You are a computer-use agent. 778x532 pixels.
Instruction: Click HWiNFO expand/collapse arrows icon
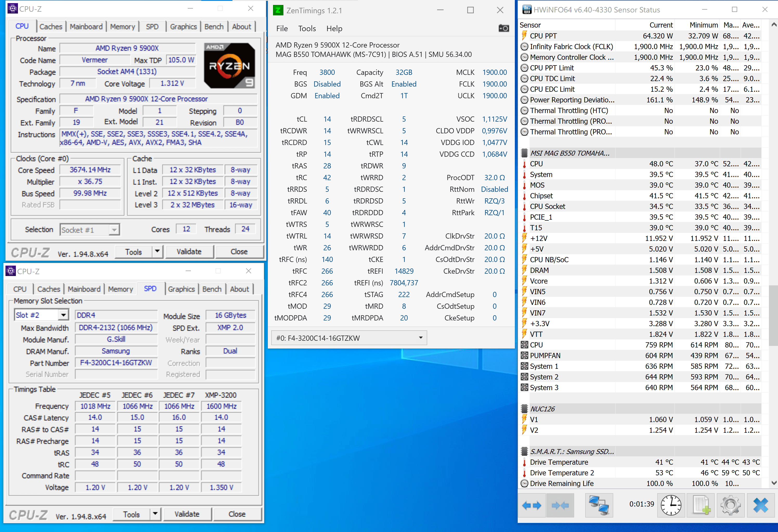click(531, 505)
